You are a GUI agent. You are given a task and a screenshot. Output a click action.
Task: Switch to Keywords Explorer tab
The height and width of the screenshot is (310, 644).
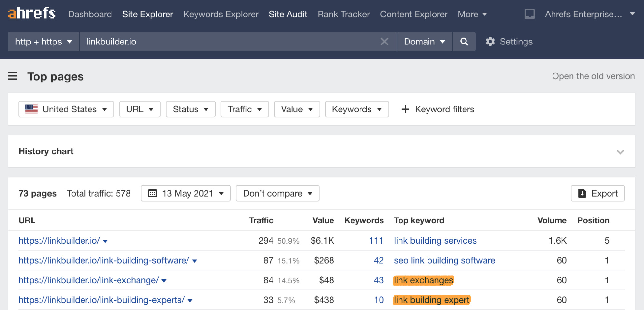click(x=221, y=14)
